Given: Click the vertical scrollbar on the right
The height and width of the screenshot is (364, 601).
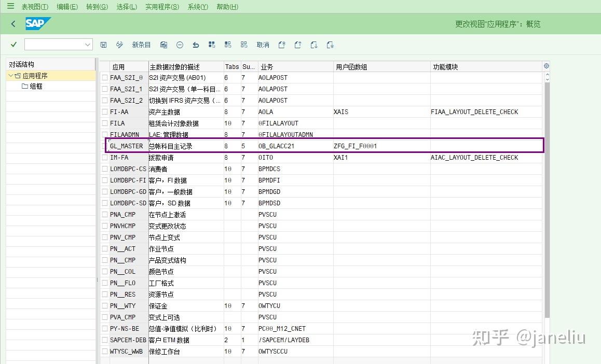Looking at the screenshot, I should (x=549, y=207).
